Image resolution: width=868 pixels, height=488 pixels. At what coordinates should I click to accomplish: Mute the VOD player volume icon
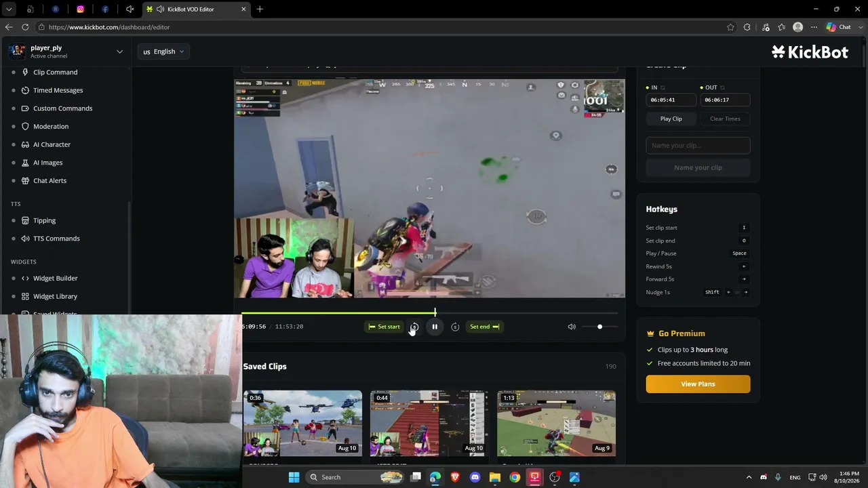(572, 327)
